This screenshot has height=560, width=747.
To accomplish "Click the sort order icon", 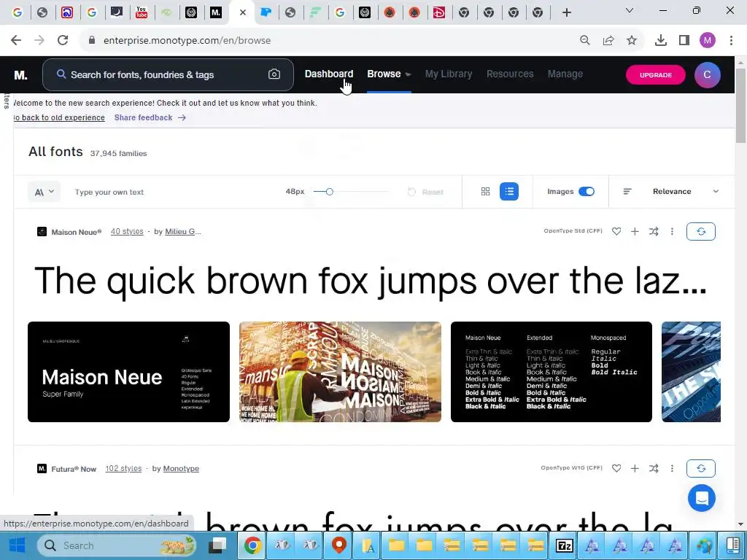I will coord(627,192).
